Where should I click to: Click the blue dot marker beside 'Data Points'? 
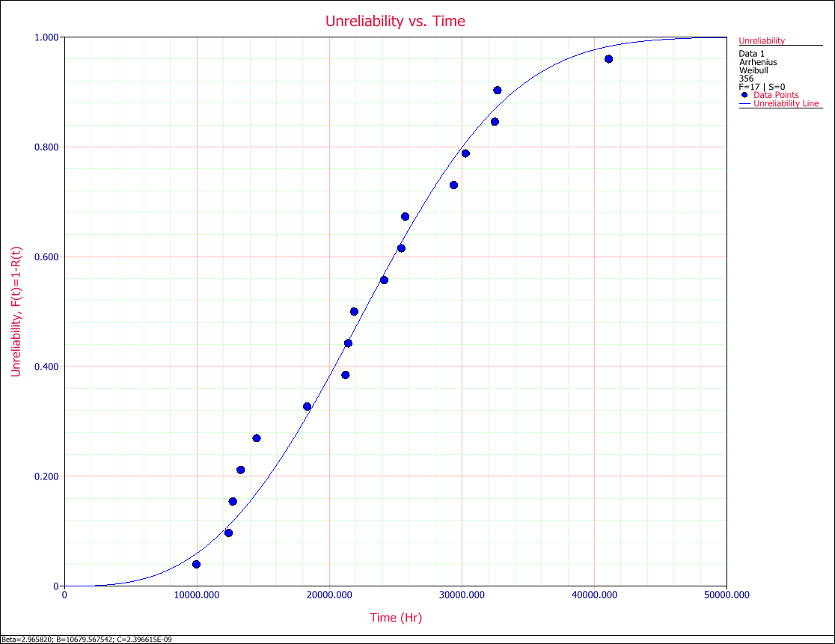tap(744, 95)
